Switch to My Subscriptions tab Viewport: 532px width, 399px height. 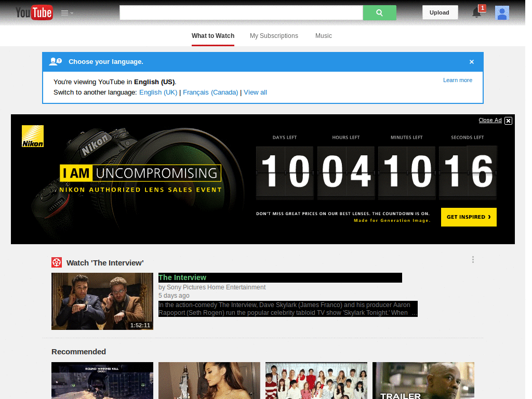(274, 36)
